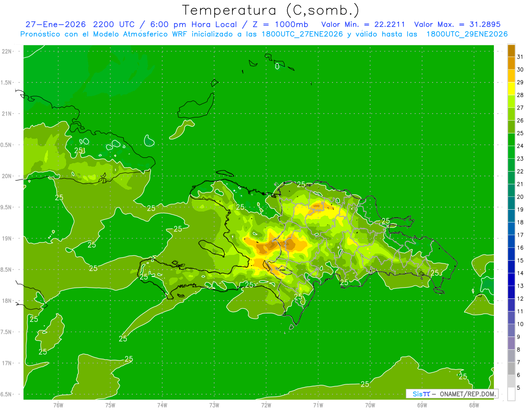532x411 pixels.
Task: Click the 68W longitude axis label
Action: pos(474,405)
